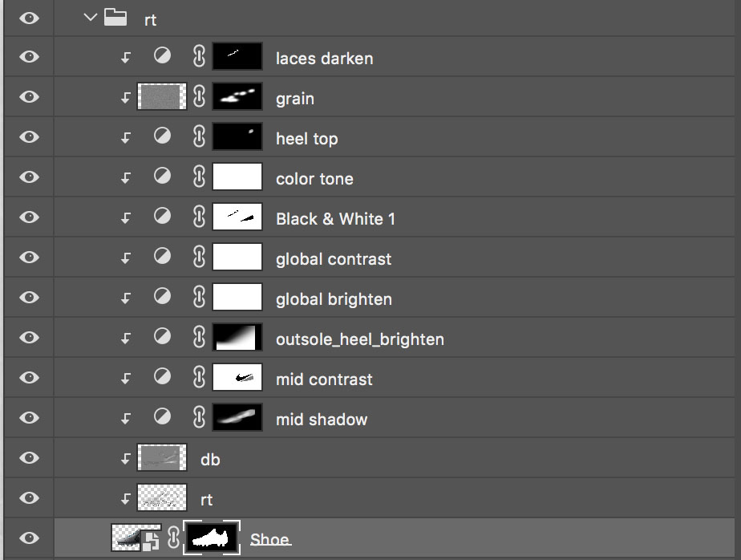Click the grain layer pixel thumbnail
Viewport: 741px width, 560px height.
tap(162, 97)
